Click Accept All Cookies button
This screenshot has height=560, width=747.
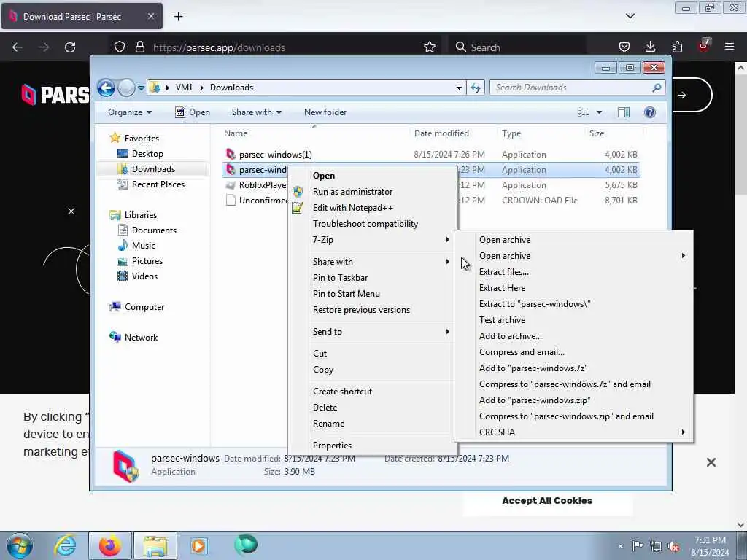coord(547,501)
